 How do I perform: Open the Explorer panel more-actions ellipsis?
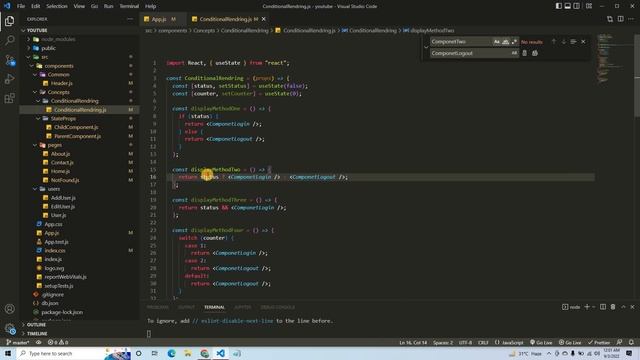[130, 19]
